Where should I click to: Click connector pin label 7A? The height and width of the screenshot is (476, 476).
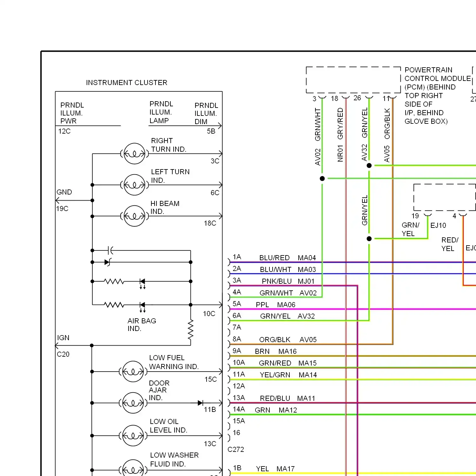point(237,327)
